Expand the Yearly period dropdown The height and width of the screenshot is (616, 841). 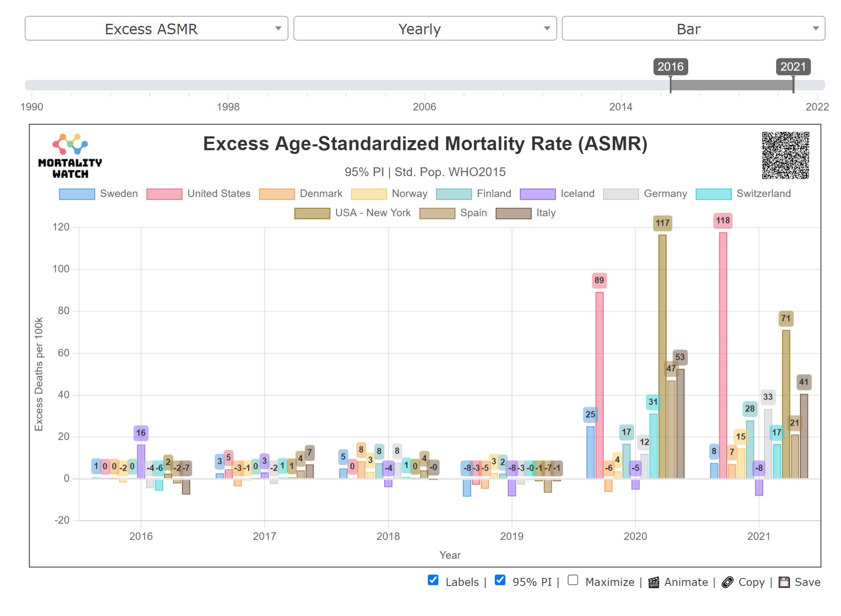pyautogui.click(x=425, y=28)
